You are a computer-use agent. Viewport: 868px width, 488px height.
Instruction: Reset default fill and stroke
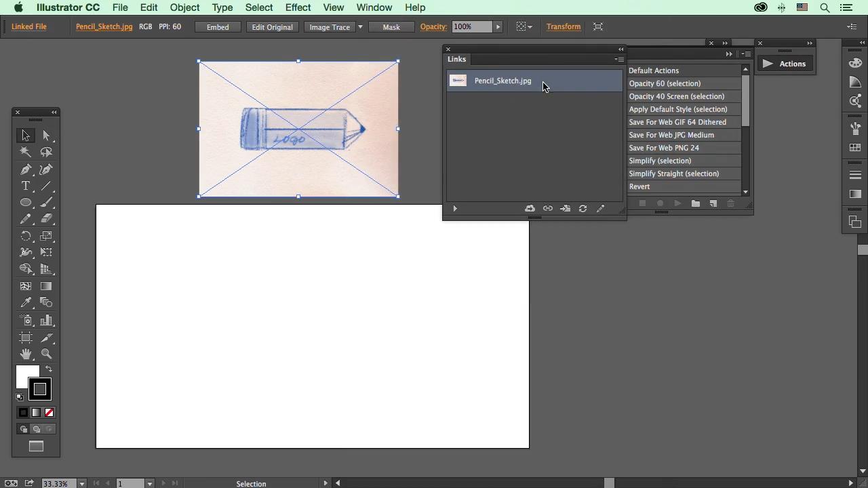[20, 397]
